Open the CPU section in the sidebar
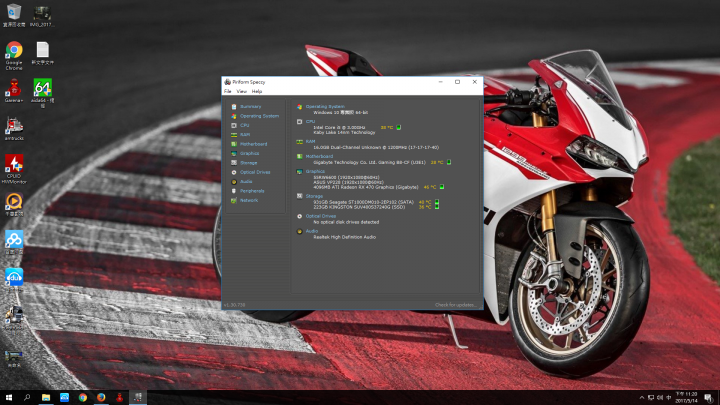This screenshot has height=405, width=720. pyautogui.click(x=244, y=125)
